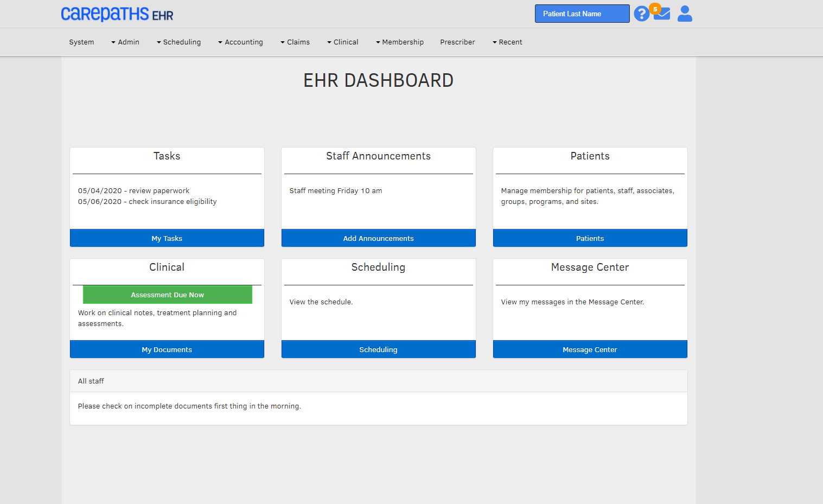Open the user profile icon
Image resolution: width=823 pixels, height=504 pixels.
click(x=684, y=13)
